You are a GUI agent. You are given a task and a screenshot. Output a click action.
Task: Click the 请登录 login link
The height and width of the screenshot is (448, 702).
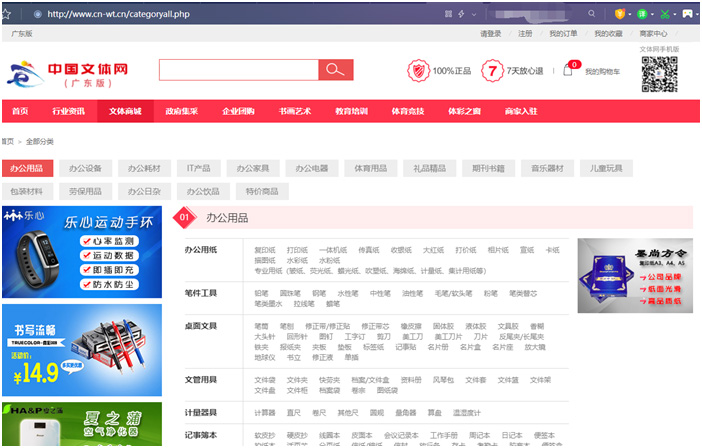(490, 34)
